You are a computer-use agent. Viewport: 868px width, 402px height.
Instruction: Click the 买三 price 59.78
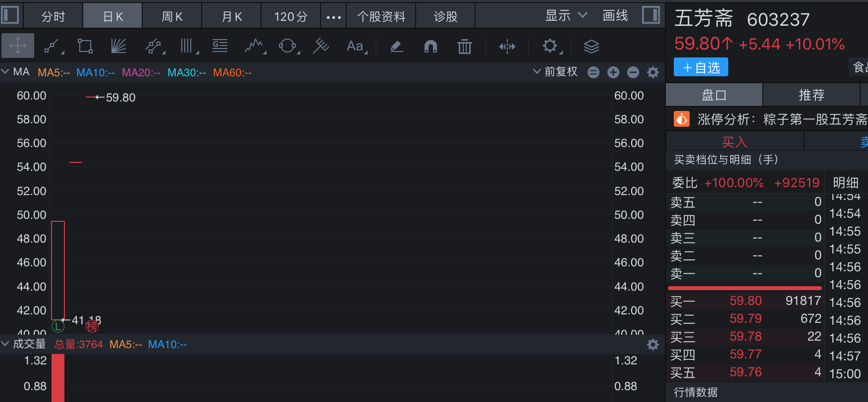pos(746,336)
